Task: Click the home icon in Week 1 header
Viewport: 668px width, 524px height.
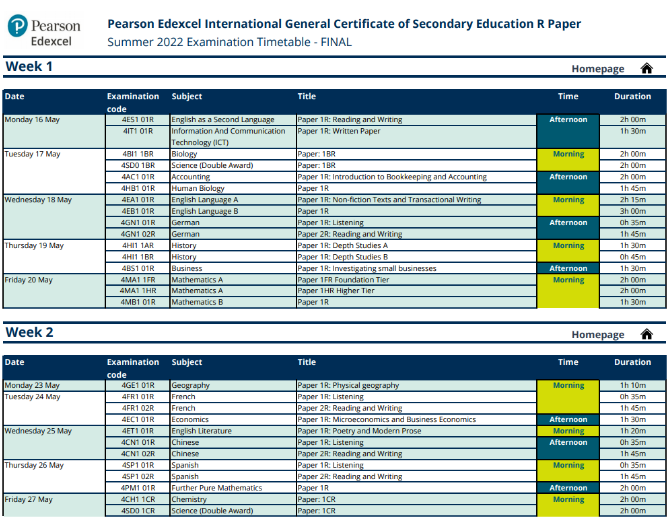Action: [646, 69]
